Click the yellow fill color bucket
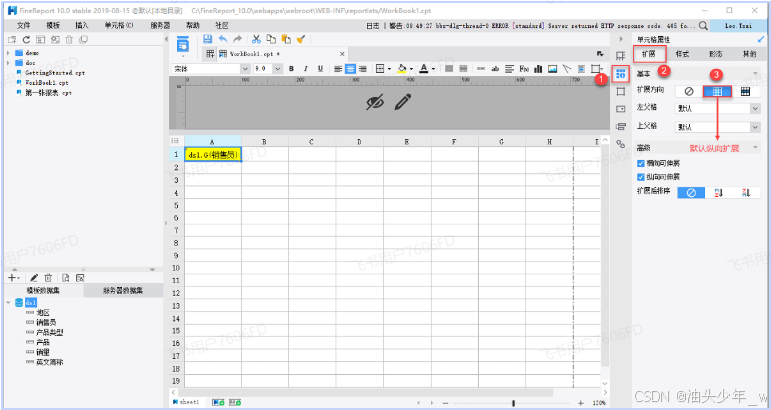The height and width of the screenshot is (410, 771). 402,69
